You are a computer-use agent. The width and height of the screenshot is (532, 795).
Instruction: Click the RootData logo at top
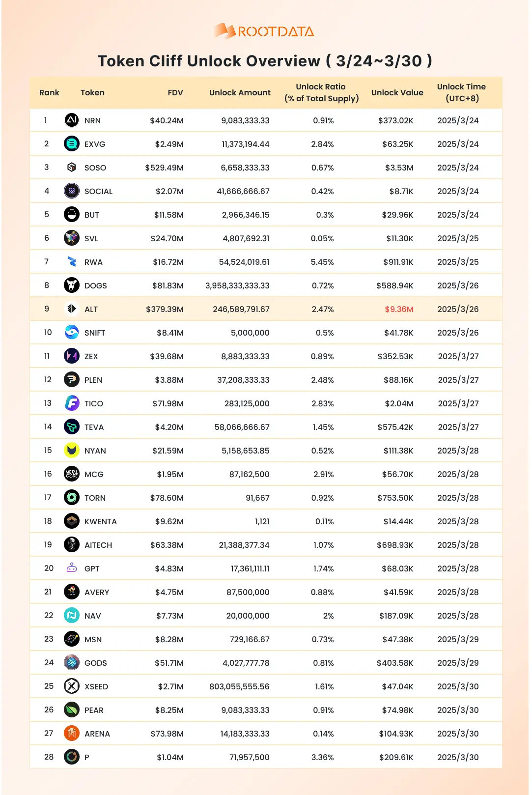coord(264,31)
